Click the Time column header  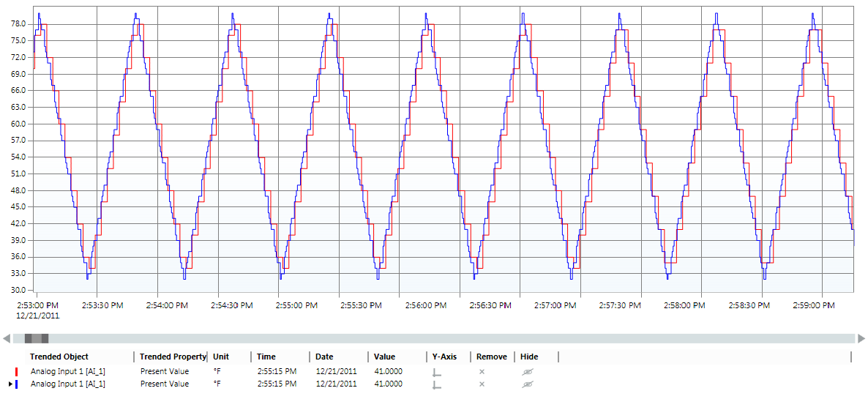click(x=266, y=357)
